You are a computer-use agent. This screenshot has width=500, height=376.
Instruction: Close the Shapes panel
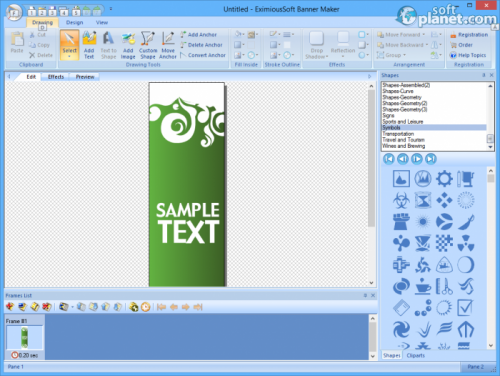pyautogui.click(x=491, y=75)
